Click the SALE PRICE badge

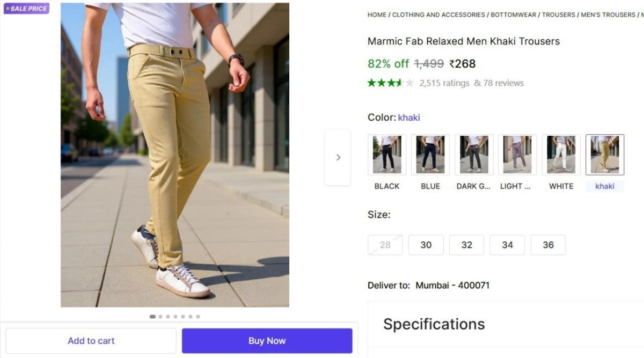tap(26, 8)
